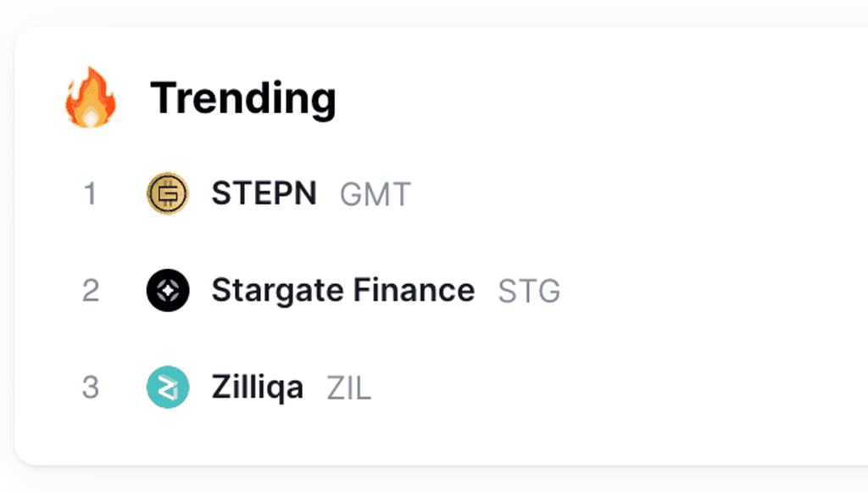Select rank number 3 in trending list
Viewport: 868px width, 492px height.
91,388
